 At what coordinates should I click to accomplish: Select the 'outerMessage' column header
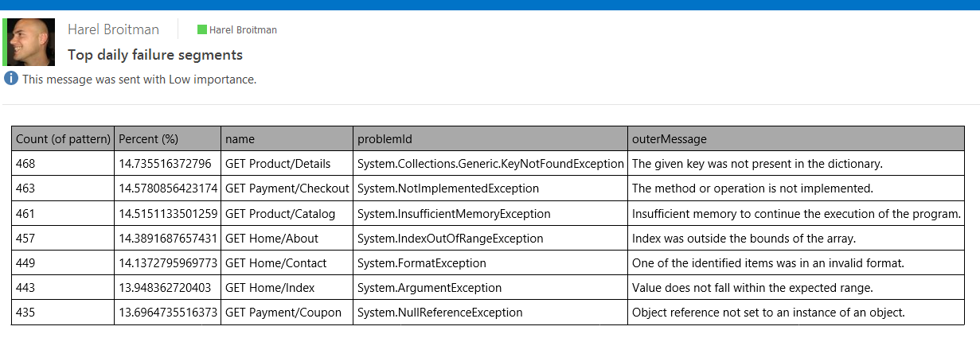(x=669, y=139)
